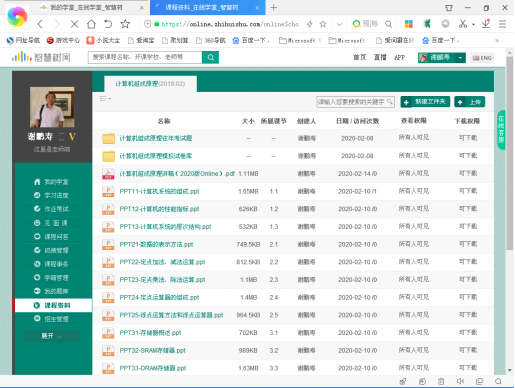Open the first yellow folder icon

[x=108, y=138]
